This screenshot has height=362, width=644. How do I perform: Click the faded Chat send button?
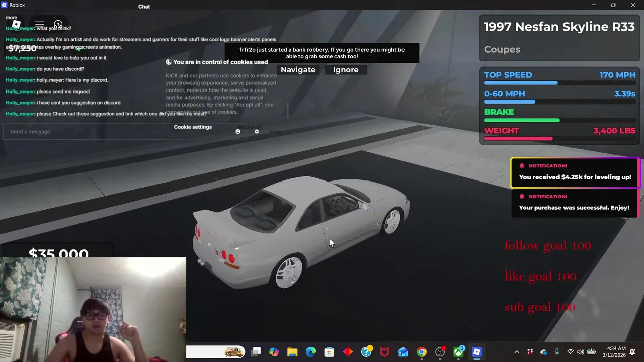coord(275,132)
